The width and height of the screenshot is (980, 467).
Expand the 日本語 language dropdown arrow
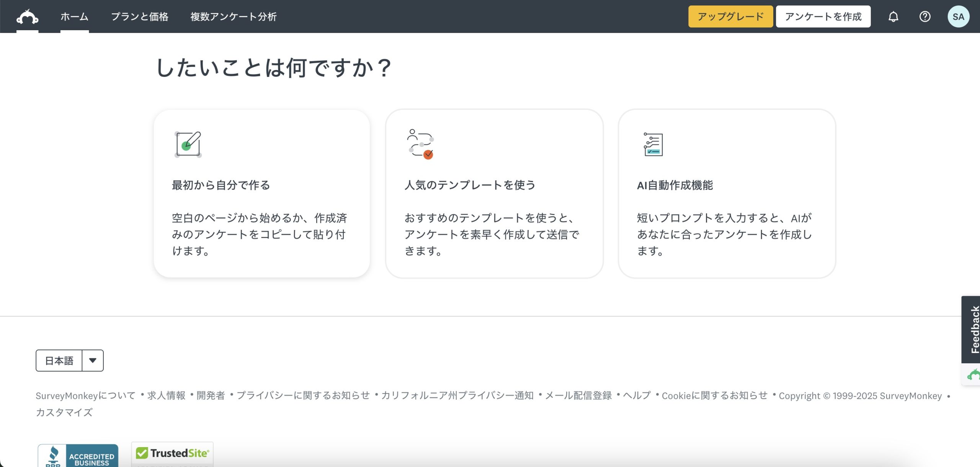coord(93,361)
